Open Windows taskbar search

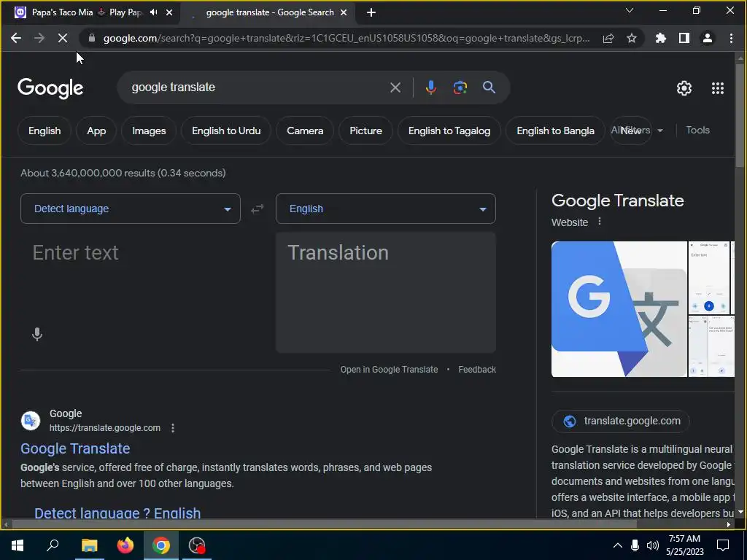point(53,545)
